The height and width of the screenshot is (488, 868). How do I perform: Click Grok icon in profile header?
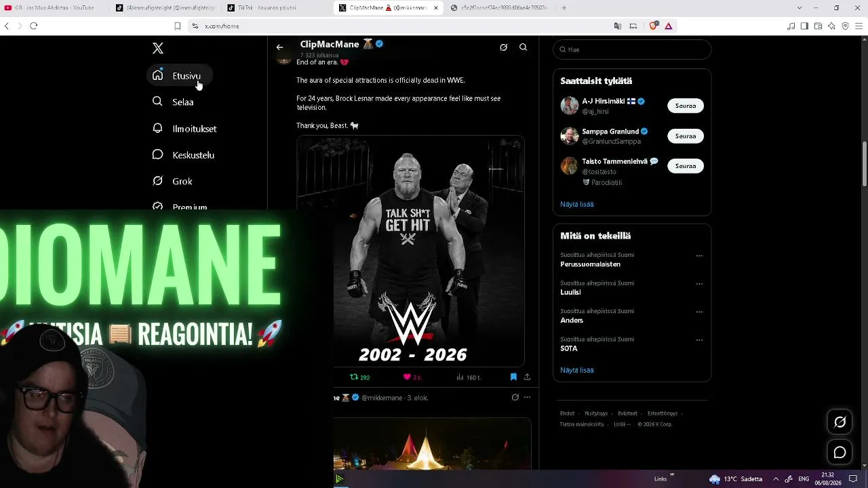click(503, 47)
